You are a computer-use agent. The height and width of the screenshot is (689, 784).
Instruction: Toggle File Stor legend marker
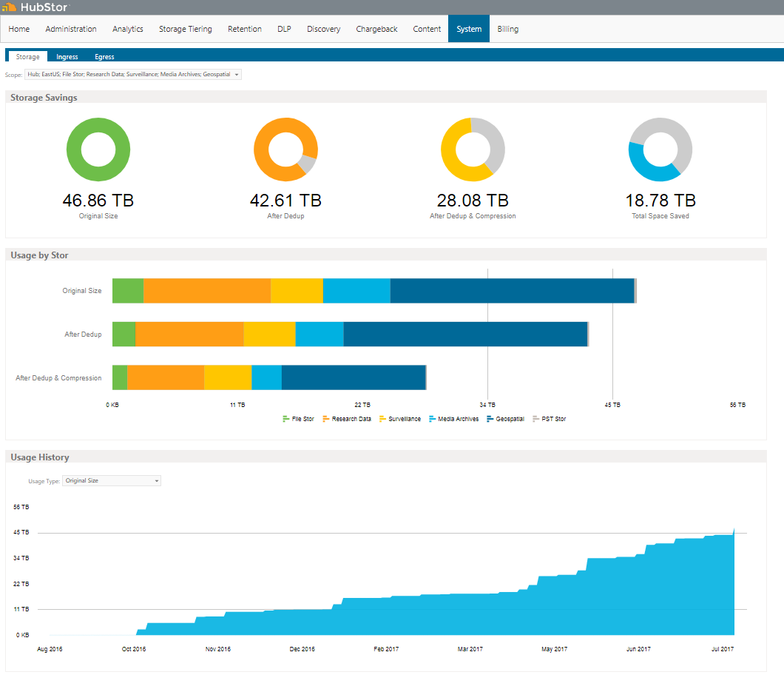coord(286,419)
